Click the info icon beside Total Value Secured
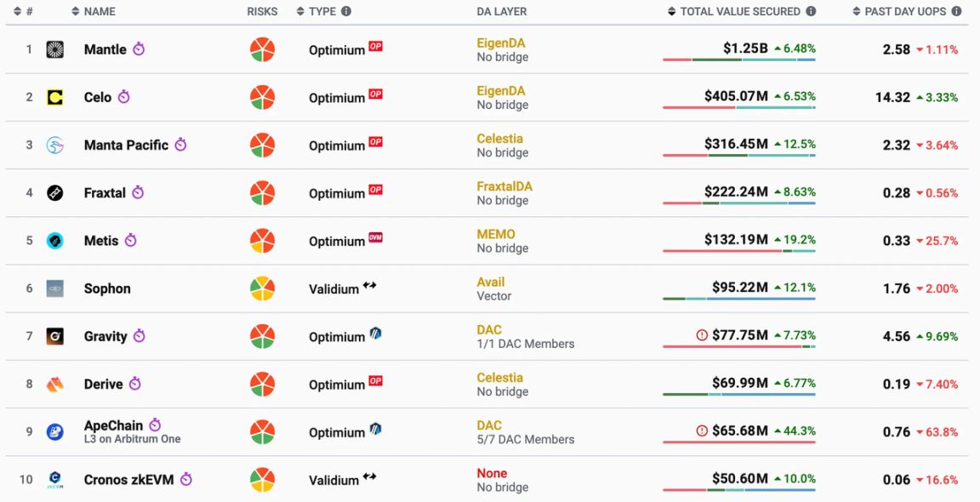Screen dimensions: 980x502 (x=811, y=12)
